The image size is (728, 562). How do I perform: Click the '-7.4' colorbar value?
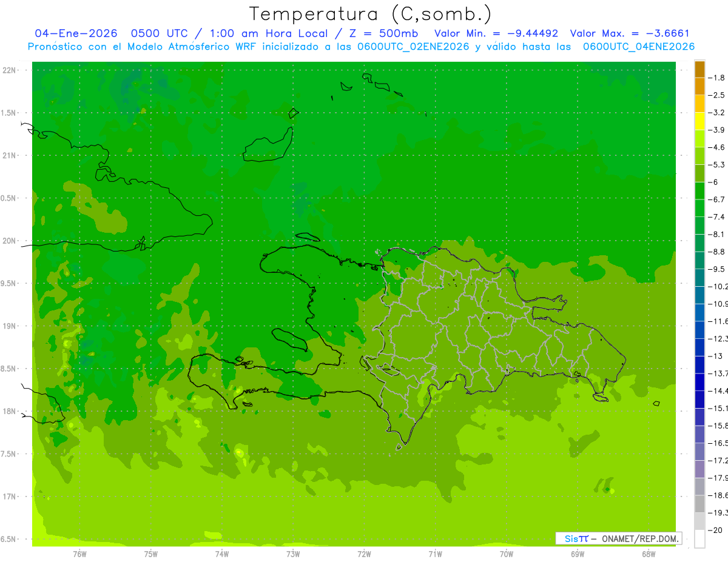[x=717, y=217]
